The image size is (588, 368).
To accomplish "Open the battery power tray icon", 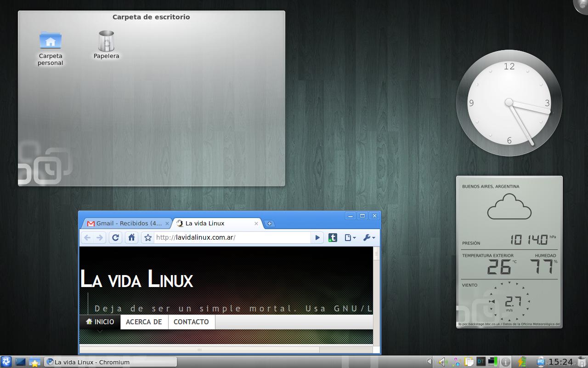I will click(522, 362).
